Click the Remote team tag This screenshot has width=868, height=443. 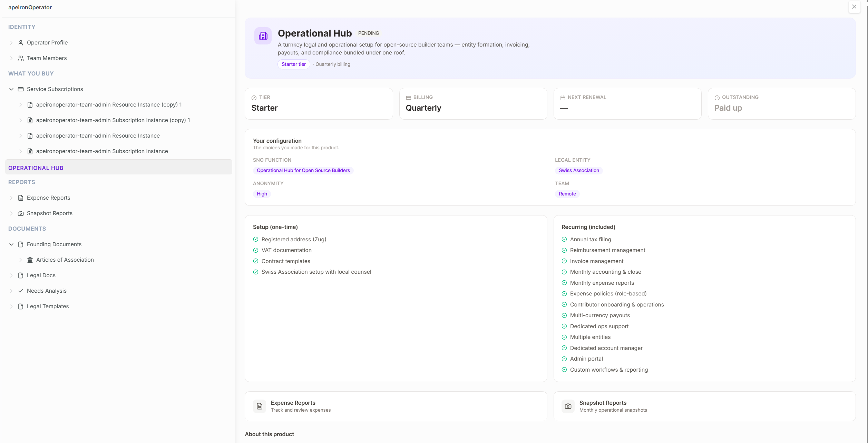click(x=567, y=194)
